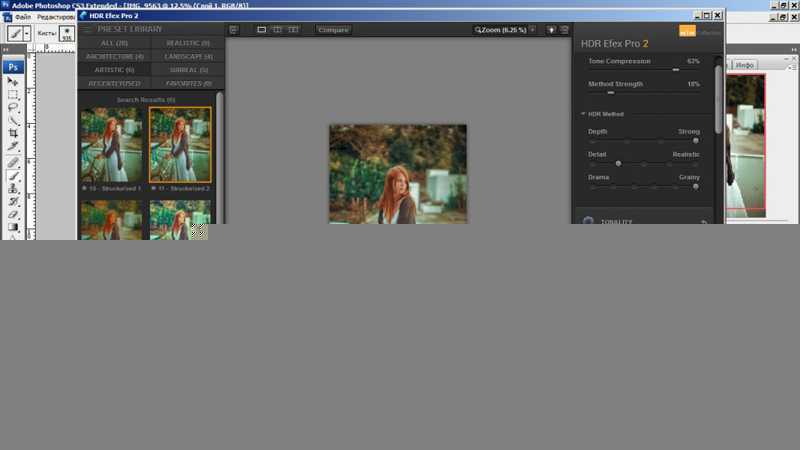Open the Редактирование menu
This screenshot has height=450, width=800.
pos(56,17)
